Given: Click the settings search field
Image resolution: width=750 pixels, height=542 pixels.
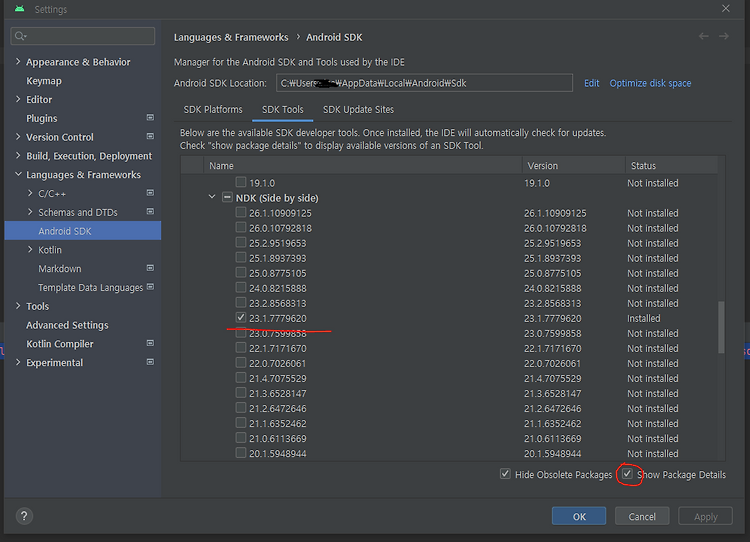Looking at the screenshot, I should pos(83,36).
